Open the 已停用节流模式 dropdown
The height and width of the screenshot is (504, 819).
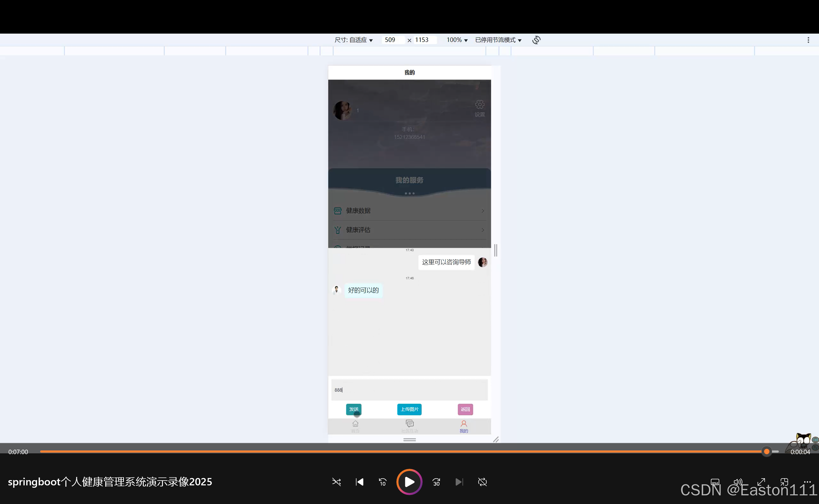point(498,40)
